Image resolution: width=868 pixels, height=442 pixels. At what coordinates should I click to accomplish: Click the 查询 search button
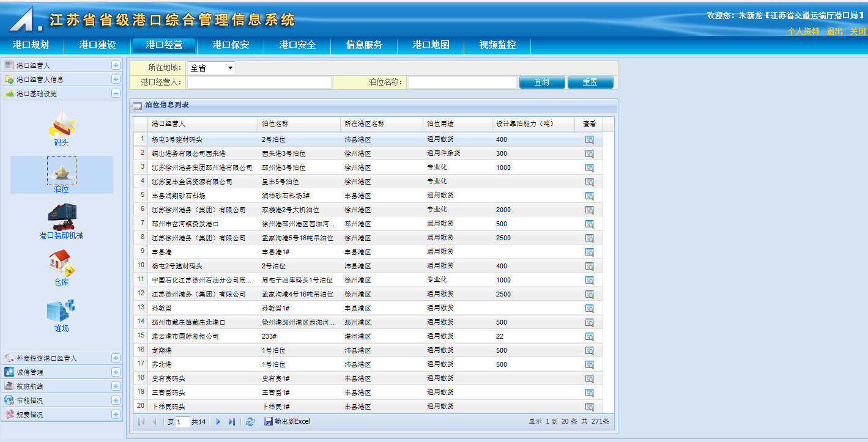[541, 83]
